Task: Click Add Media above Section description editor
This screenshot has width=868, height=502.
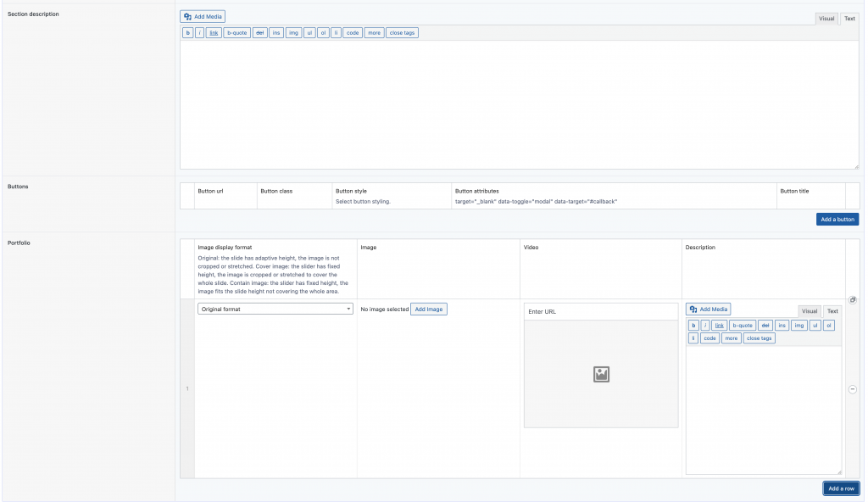Action: click(x=202, y=17)
